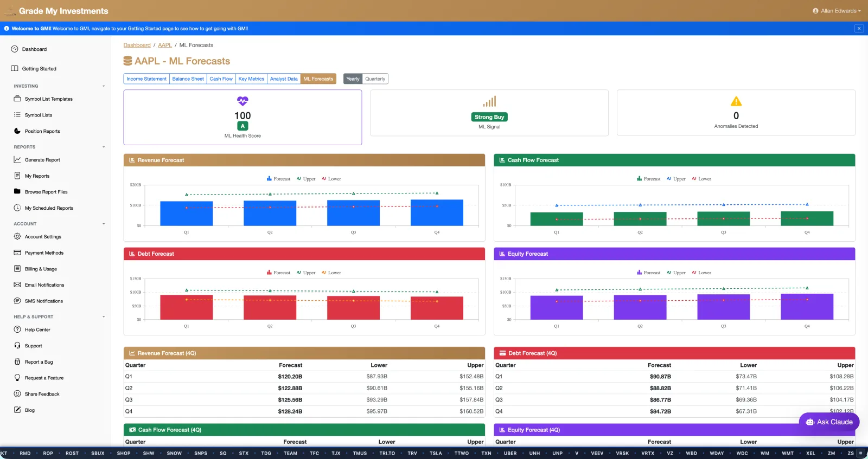Click Email Notifications envelope icon
This screenshot has height=459, width=868.
pos(17,285)
